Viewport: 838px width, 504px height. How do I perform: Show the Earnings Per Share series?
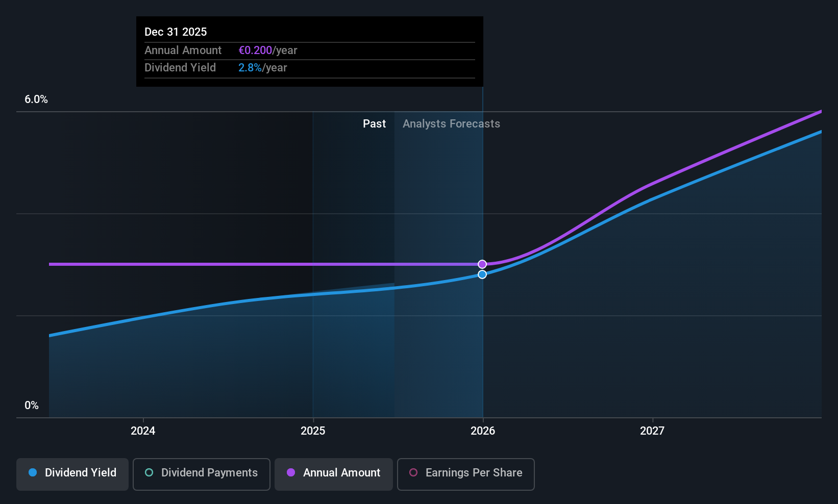tap(465, 474)
